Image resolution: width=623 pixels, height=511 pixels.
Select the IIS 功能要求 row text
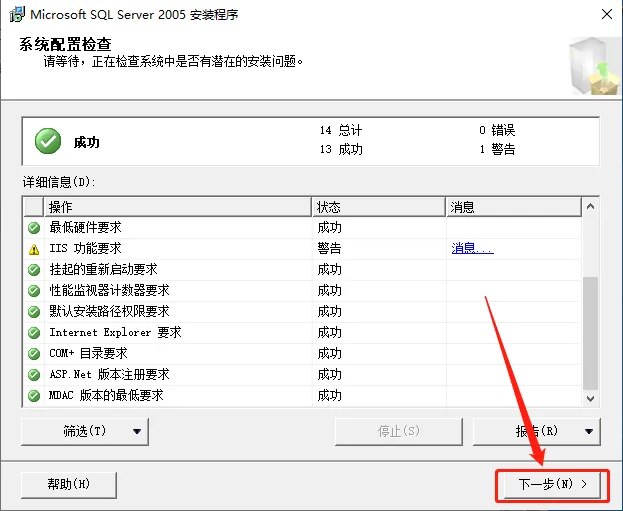point(85,249)
